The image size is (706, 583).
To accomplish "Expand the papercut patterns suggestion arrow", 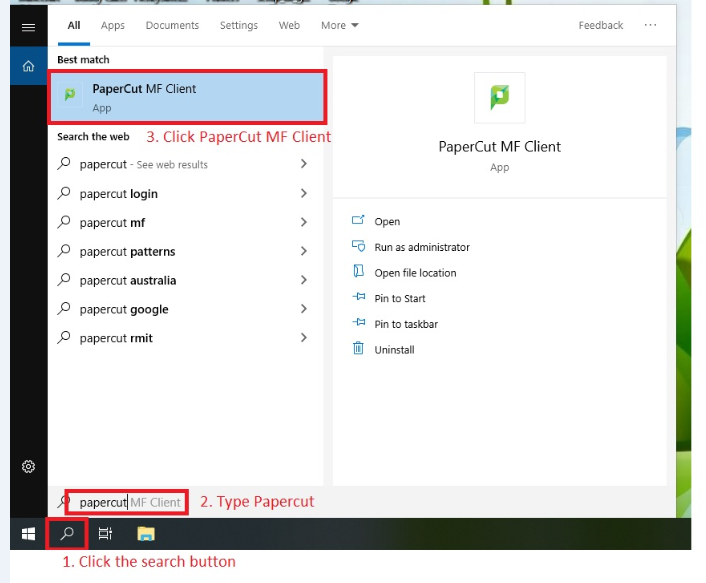I will (304, 251).
